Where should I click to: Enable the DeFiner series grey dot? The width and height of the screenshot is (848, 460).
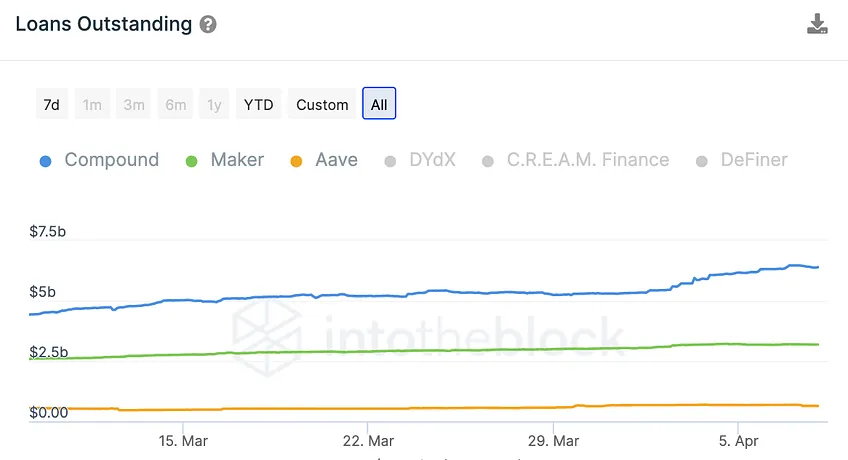(701, 161)
